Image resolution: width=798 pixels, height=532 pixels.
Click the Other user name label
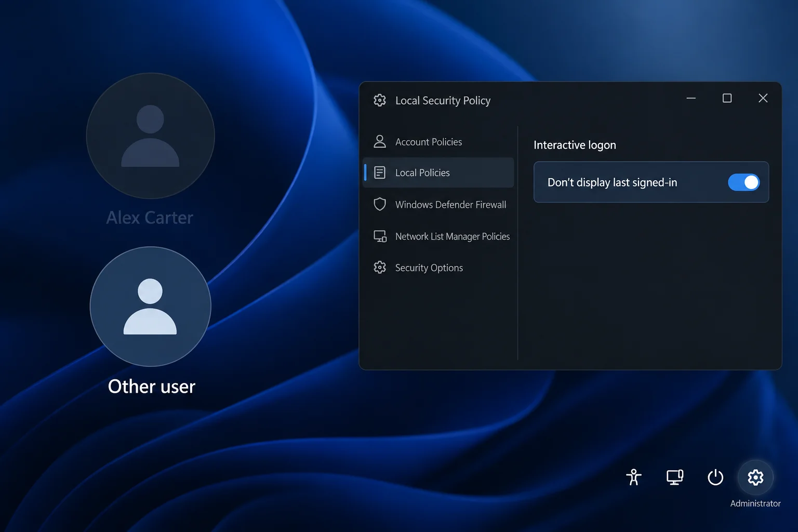(152, 387)
